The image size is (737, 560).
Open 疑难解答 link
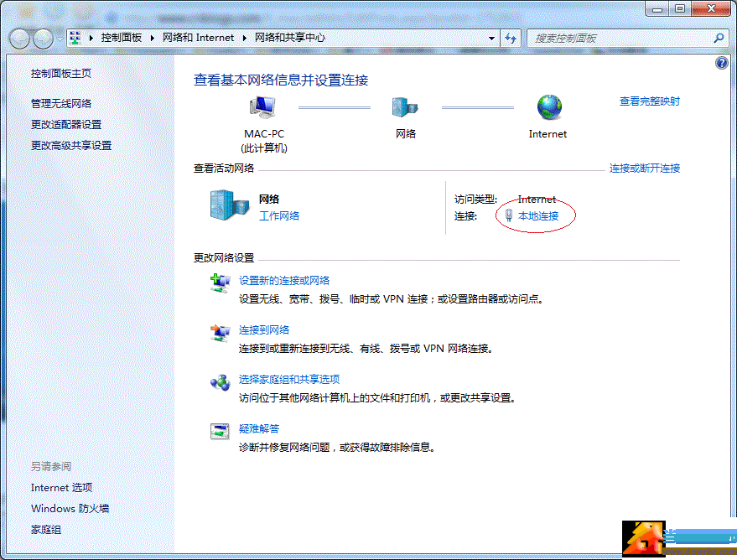[x=258, y=428]
